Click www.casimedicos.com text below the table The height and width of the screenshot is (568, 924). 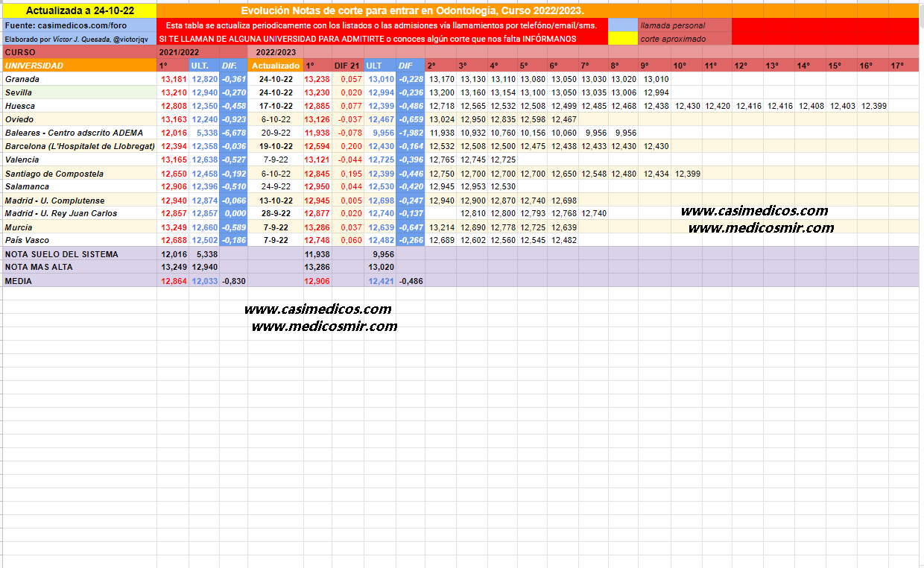[317, 309]
